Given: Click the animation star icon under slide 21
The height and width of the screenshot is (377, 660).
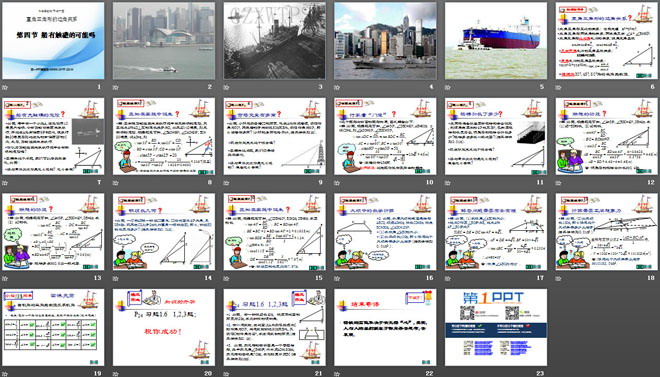Looking at the screenshot, I should 226,374.
